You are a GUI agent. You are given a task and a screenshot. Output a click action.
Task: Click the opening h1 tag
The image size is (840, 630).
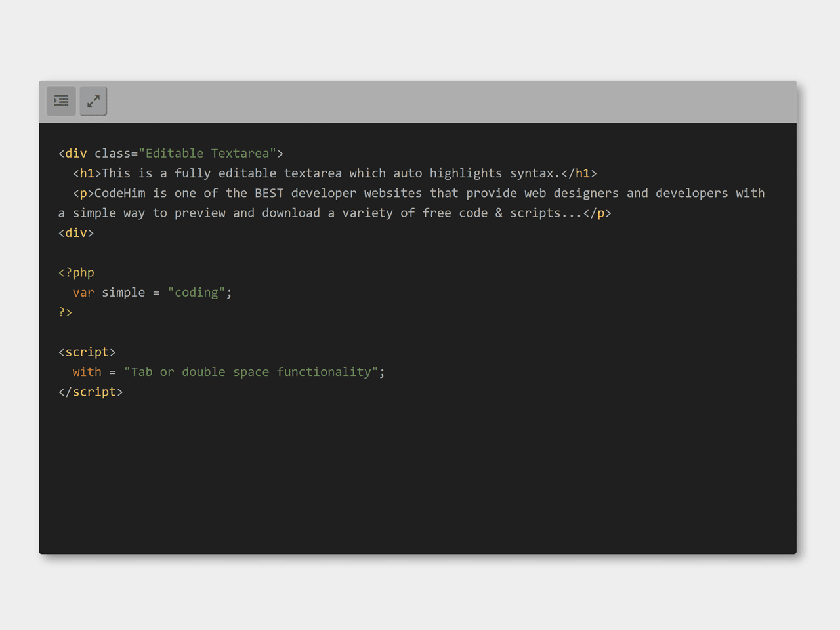(87, 173)
